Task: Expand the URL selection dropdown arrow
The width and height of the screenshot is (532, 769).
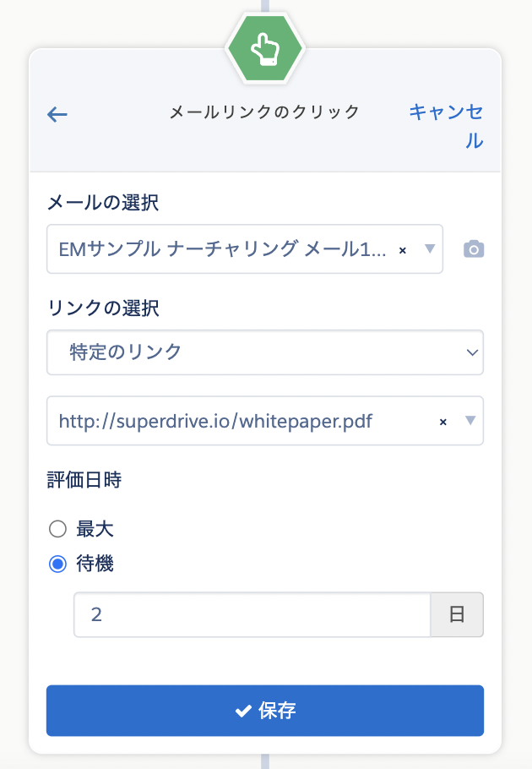Action: 470,420
